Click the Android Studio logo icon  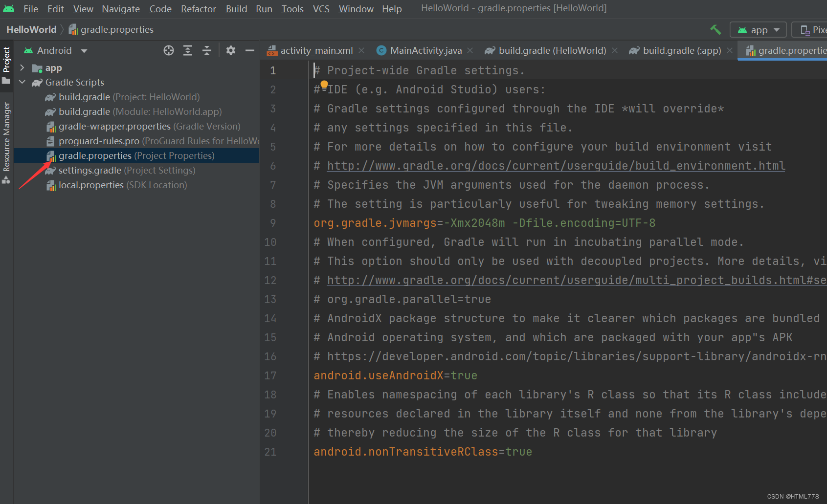[x=9, y=9]
